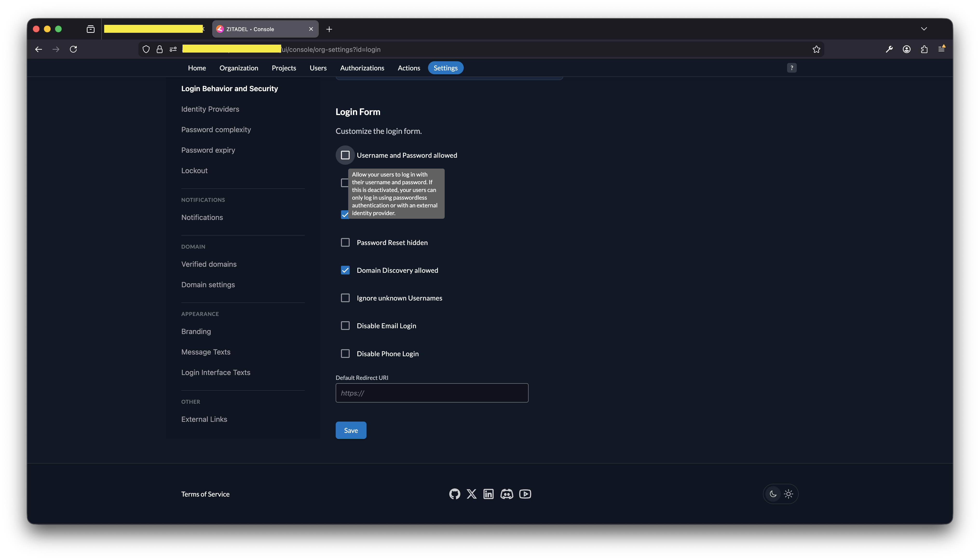Click the LinkedIn footer icon
Viewport: 980px width, 560px height.
[488, 494]
